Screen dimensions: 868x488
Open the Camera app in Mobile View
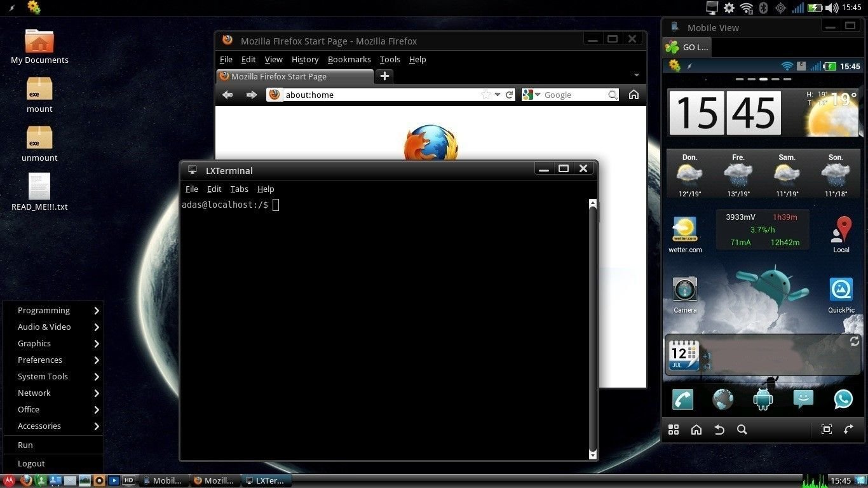click(685, 295)
